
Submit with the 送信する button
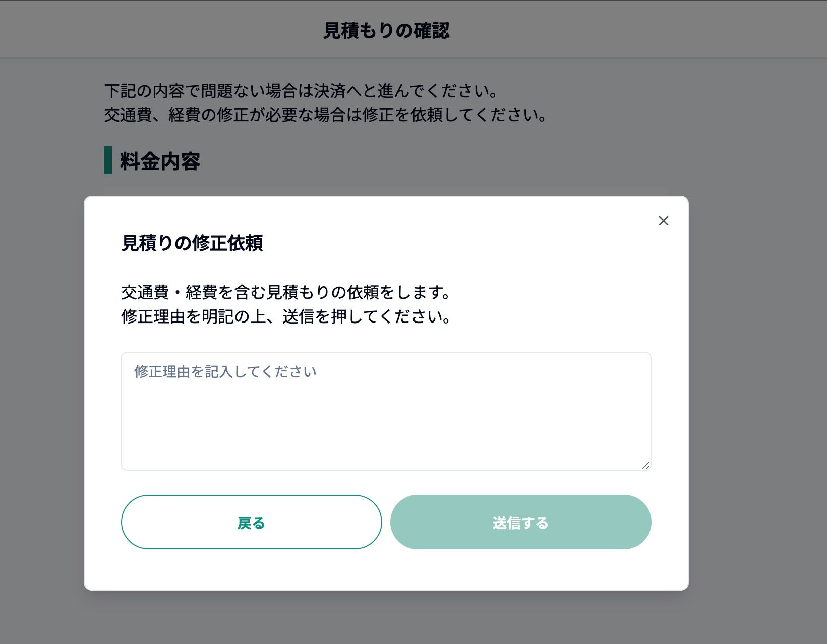pos(520,522)
